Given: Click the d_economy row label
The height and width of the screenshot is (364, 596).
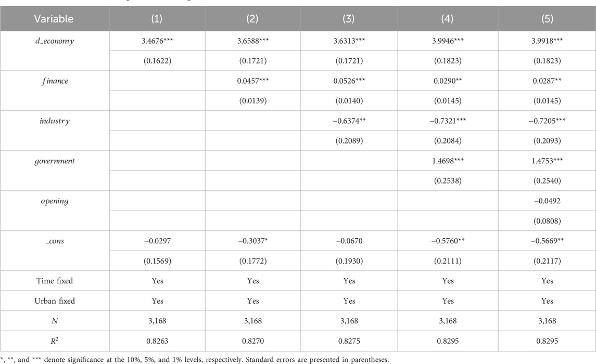Looking at the screenshot, I should tap(54, 41).
